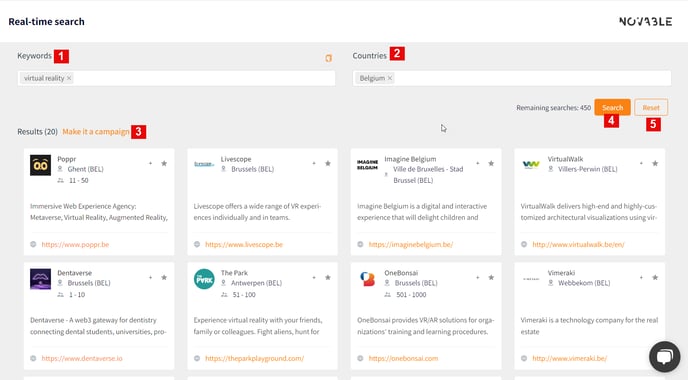Open the https://www.dentaverse.io link
This screenshot has height=380, width=688.
pos(82,358)
